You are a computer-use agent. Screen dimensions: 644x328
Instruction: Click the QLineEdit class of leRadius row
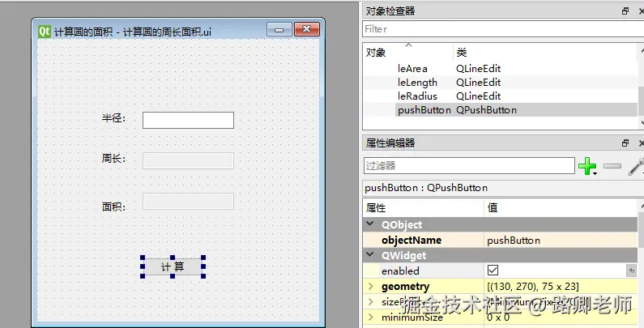478,96
